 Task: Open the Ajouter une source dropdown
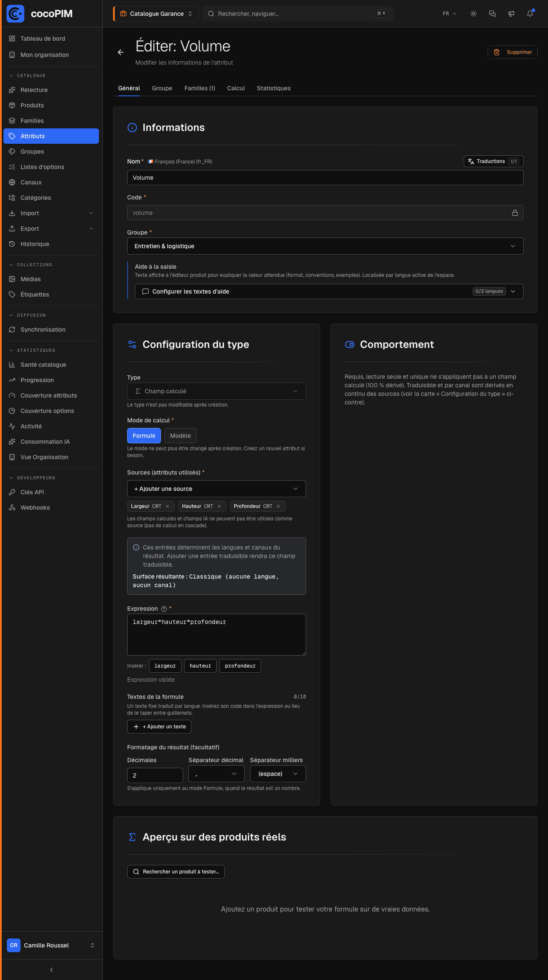(x=217, y=489)
